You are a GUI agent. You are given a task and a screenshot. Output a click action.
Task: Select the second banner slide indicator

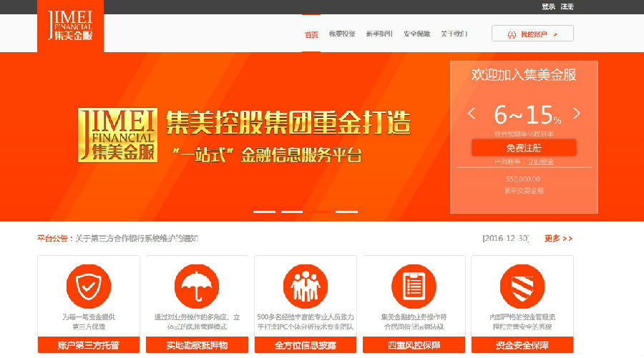coord(292,212)
